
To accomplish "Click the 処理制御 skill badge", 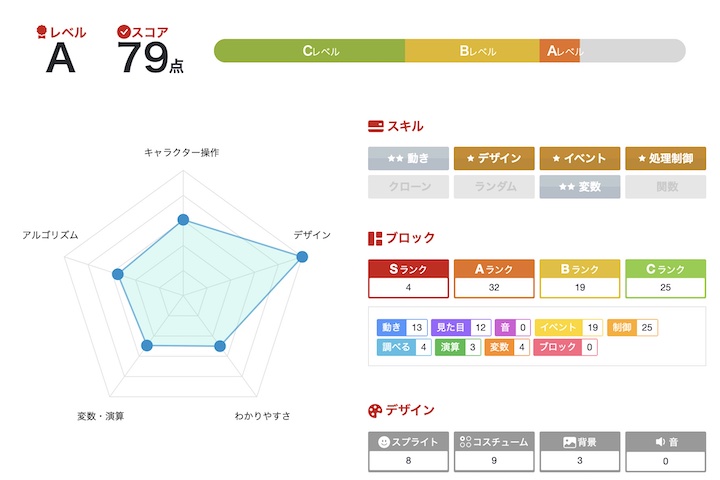I will (666, 158).
